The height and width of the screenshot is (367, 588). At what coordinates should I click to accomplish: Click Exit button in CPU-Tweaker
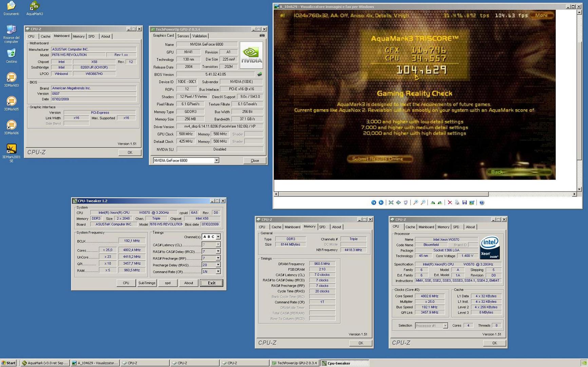point(211,283)
